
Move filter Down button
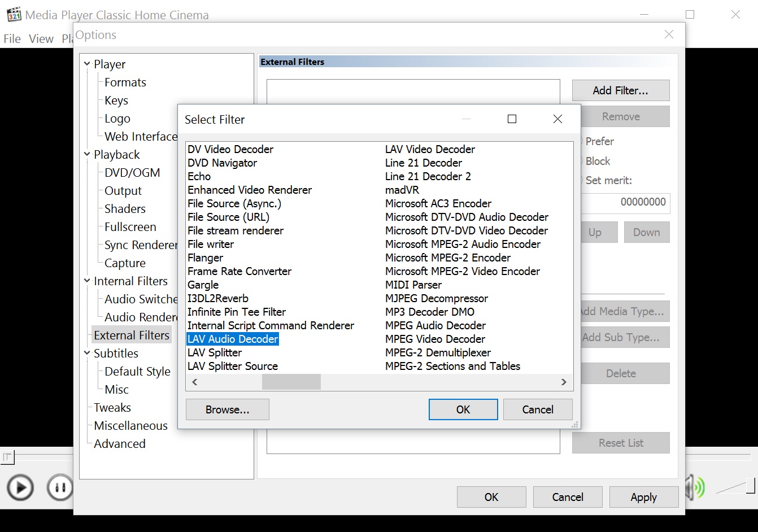pos(647,232)
